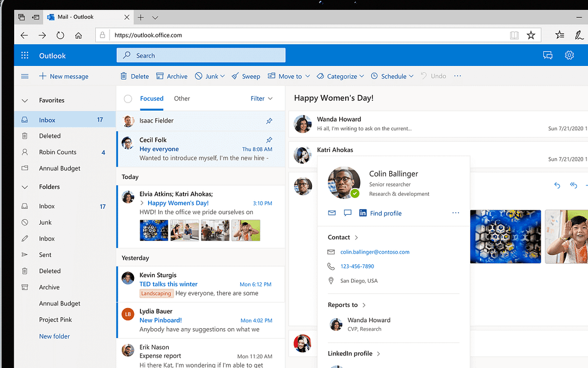Click phone number 123-456-7890
The height and width of the screenshot is (368, 588).
point(357,266)
